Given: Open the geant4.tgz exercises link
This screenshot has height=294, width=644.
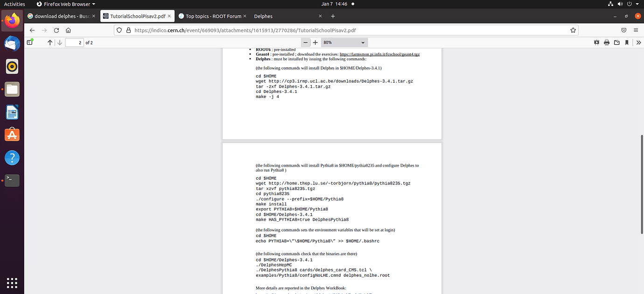Looking at the screenshot, I should point(379,54).
